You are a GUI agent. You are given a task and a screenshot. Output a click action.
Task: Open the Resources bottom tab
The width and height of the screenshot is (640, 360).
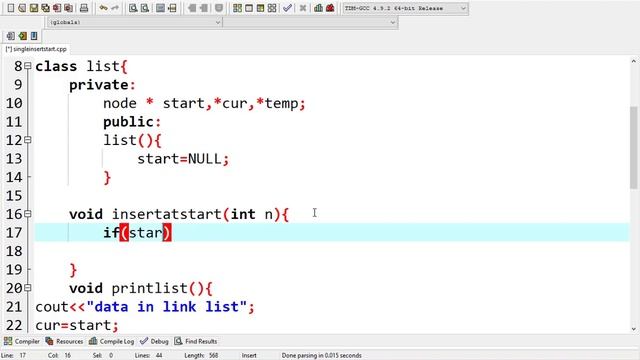(x=64, y=341)
